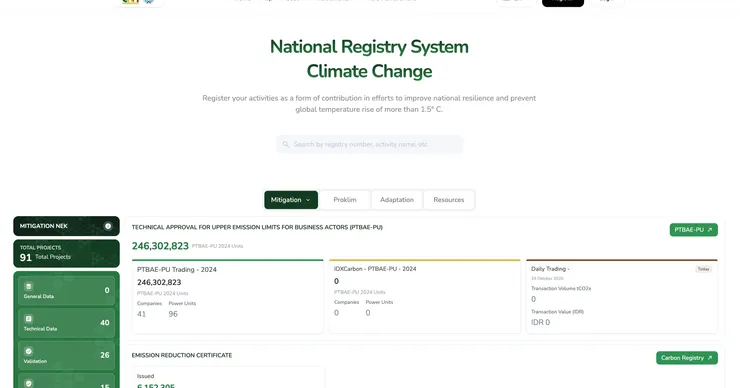This screenshot has height=388, width=740.
Task: Click the Total Projects 91 card
Action: (x=67, y=253)
